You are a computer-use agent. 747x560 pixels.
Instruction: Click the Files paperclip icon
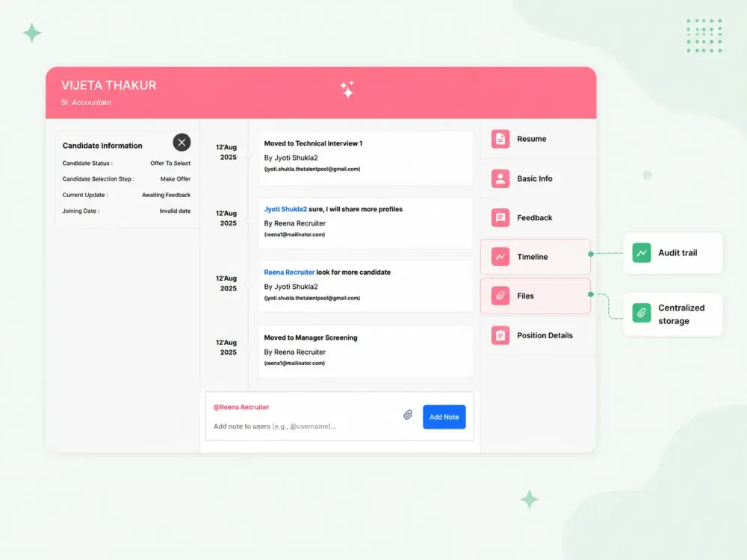click(x=500, y=296)
